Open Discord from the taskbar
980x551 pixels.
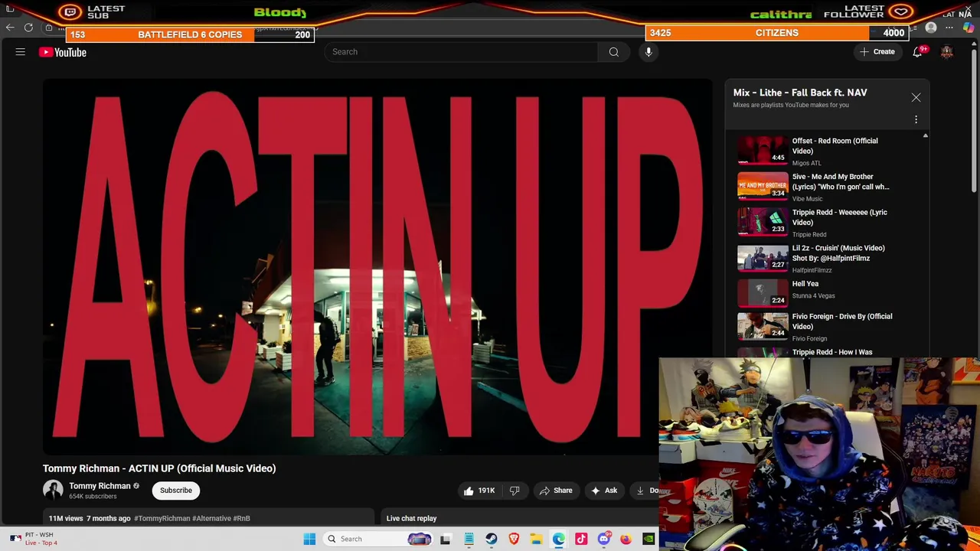[x=603, y=539]
